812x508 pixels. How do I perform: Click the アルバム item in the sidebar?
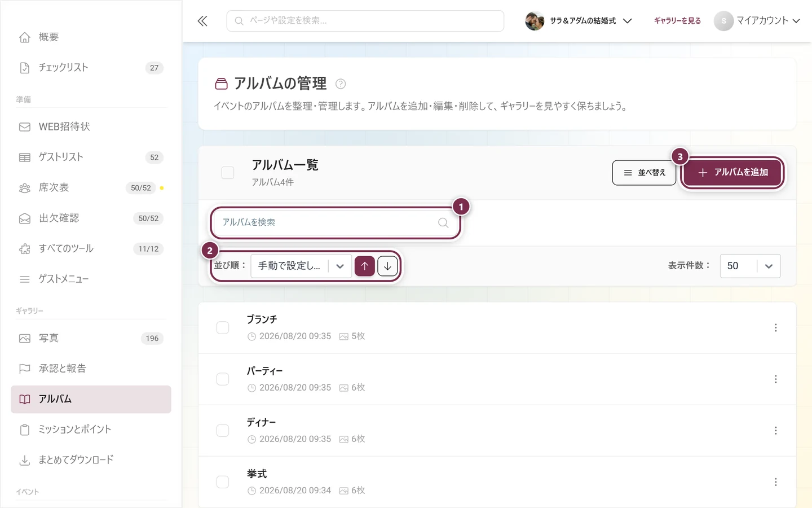(x=91, y=399)
